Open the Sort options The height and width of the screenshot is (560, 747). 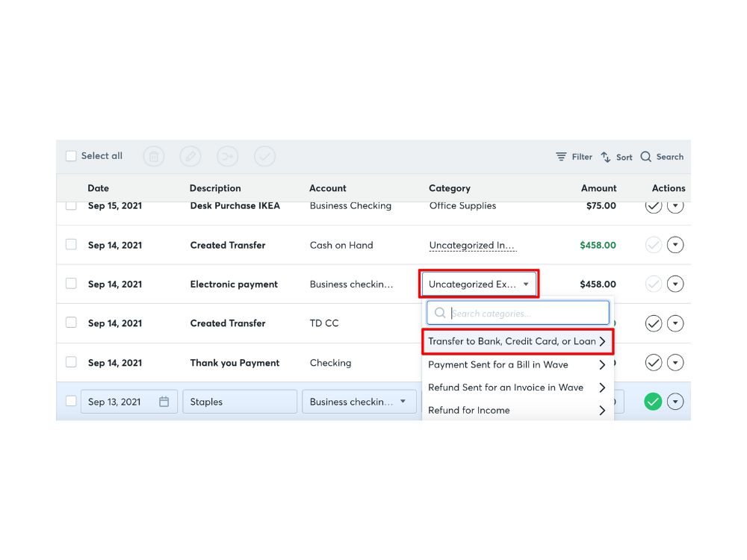coord(616,157)
